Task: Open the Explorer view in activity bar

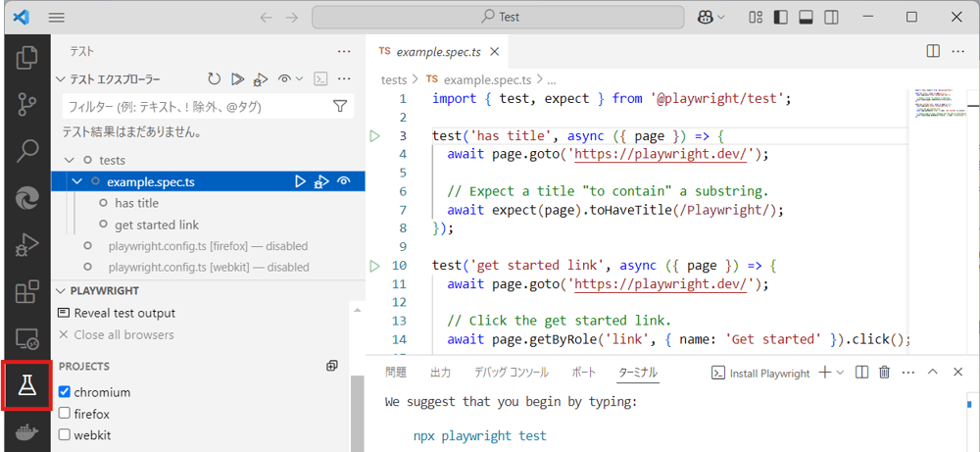Action: coord(26,58)
